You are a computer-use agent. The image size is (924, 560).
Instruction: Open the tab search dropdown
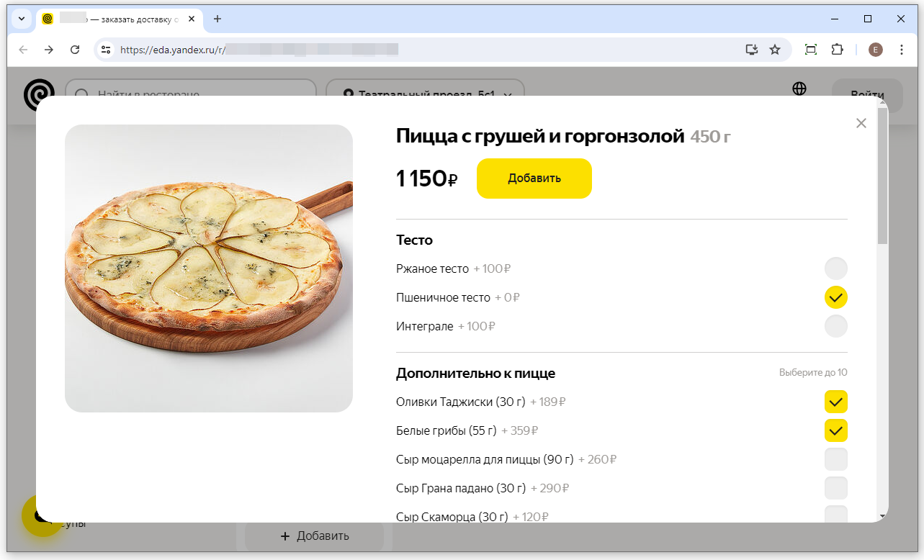[x=21, y=19]
